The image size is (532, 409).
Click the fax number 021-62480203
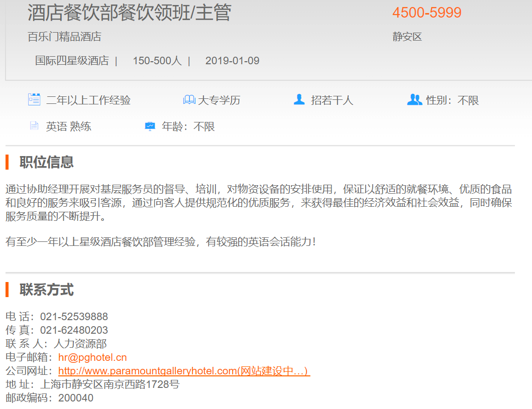pos(74,330)
